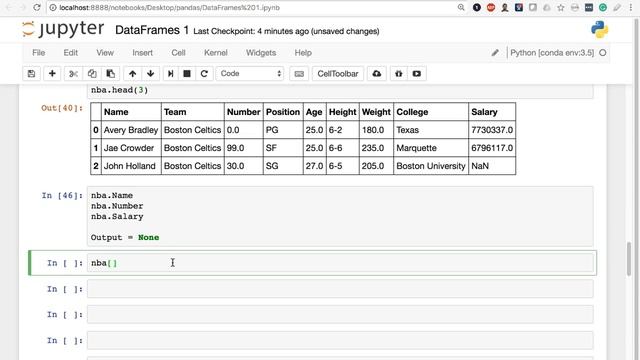Rename the notebook title DataFrames 1

tap(152, 30)
